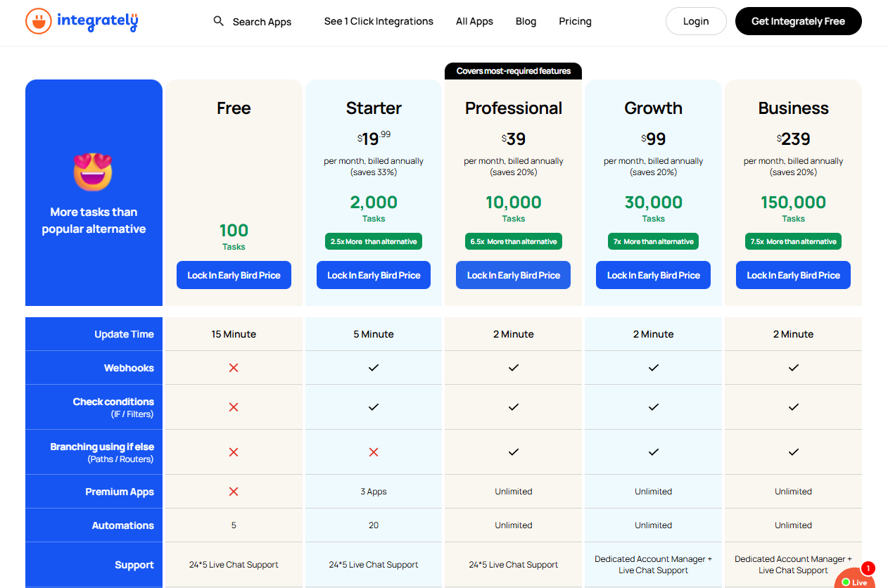
Task: Lock in Early Bird Price for Starter
Action: [x=374, y=275]
